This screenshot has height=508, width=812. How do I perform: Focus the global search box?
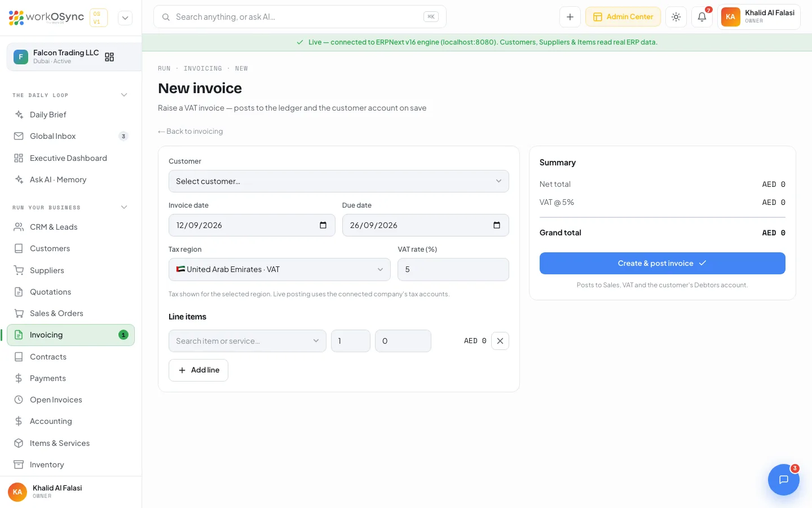[300, 17]
